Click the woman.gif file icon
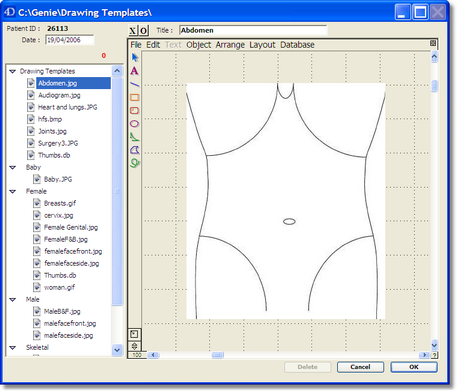 coord(37,287)
